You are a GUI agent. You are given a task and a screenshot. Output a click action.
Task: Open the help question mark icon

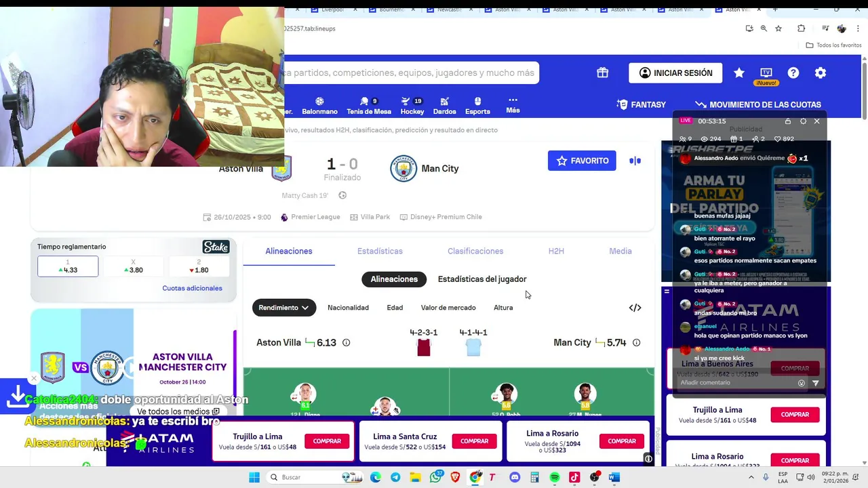click(793, 73)
